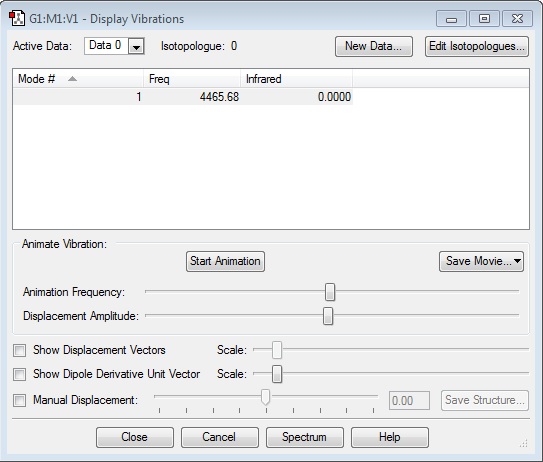Sort the table by Infrared column

(296, 79)
